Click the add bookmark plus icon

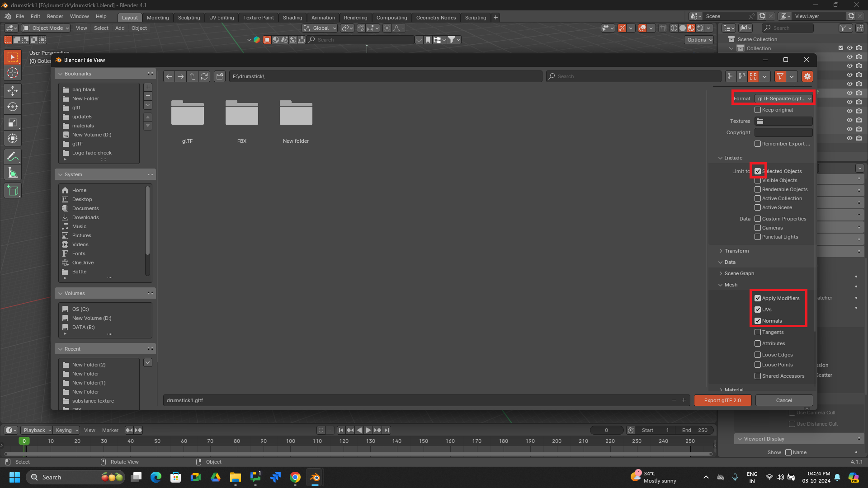click(148, 87)
